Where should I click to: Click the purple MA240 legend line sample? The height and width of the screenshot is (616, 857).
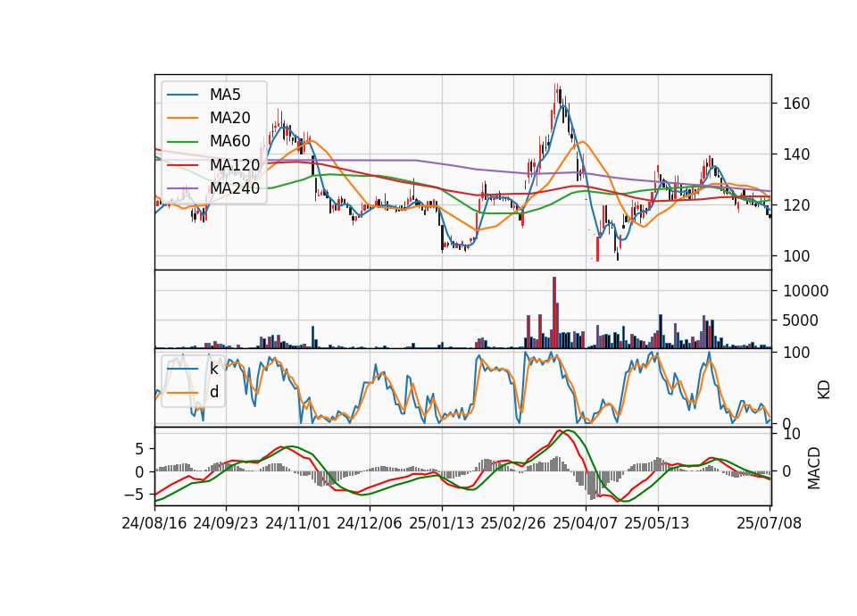(x=182, y=188)
